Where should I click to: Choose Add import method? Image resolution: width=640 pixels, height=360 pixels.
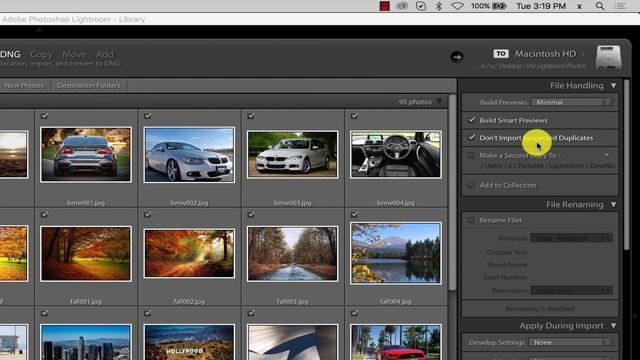[105, 54]
